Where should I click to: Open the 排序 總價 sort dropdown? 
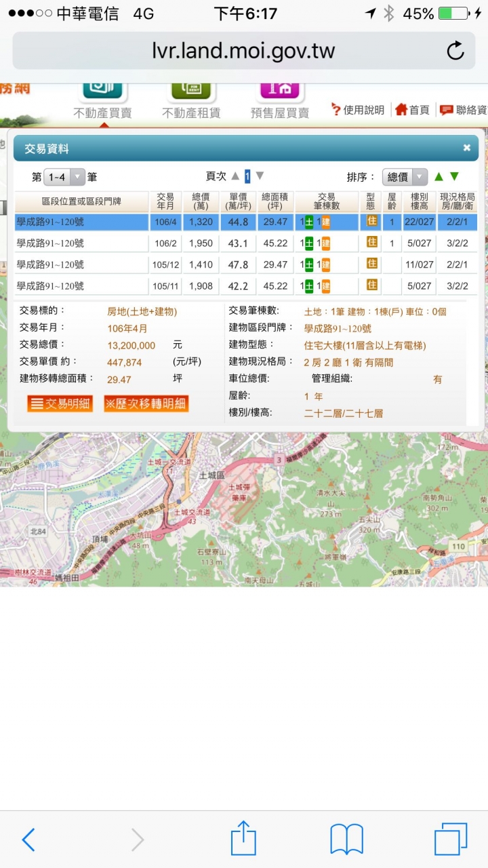click(x=405, y=177)
